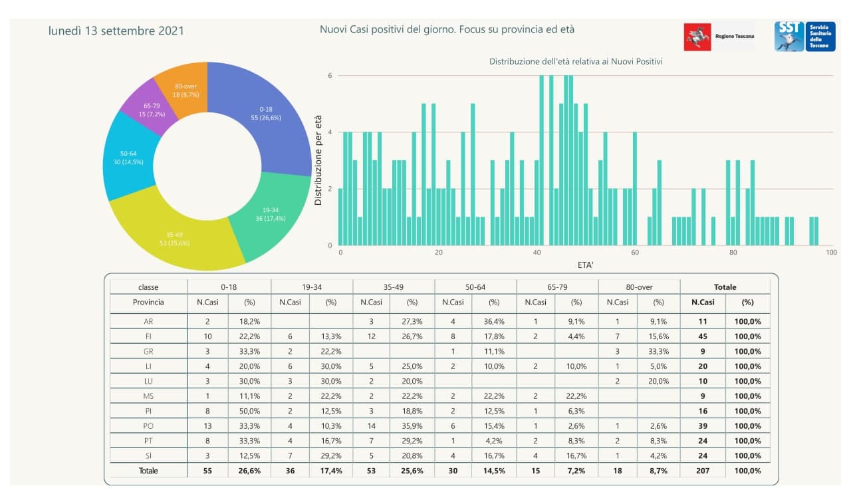Click the 'Totale' row label at the bottom
The height and width of the screenshot is (504, 851).
148,471
